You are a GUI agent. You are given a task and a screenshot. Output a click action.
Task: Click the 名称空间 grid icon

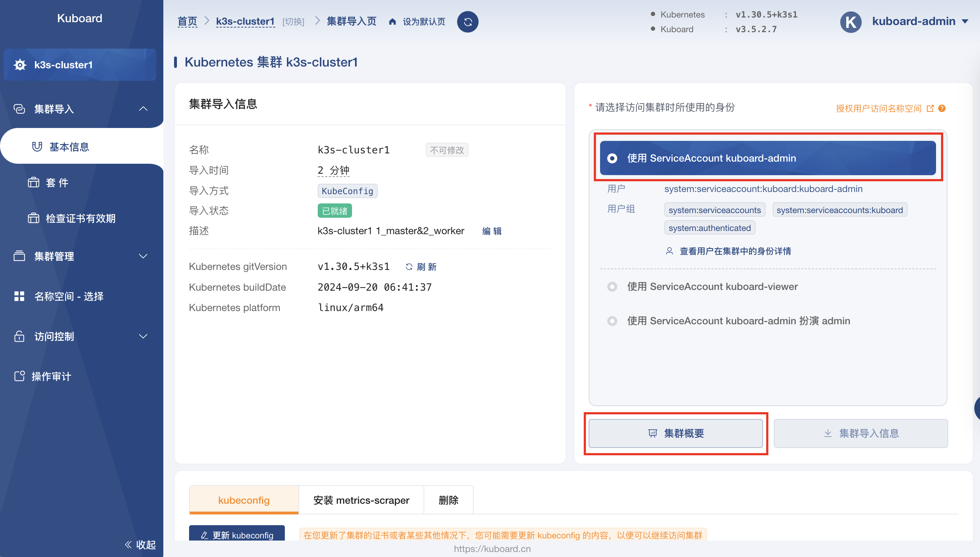pos(19,296)
